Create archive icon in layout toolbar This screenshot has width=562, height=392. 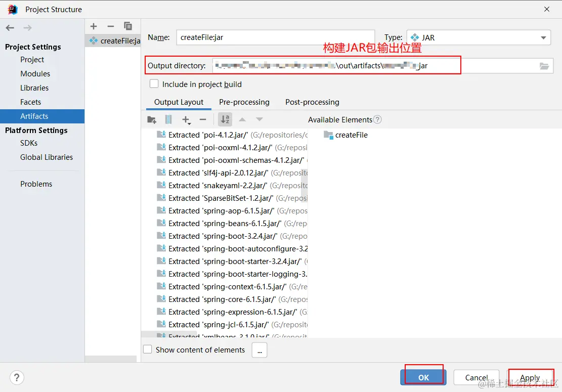[x=168, y=120]
